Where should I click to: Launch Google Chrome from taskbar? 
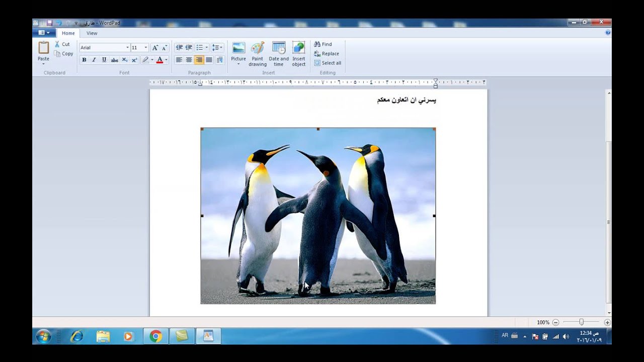click(155, 336)
